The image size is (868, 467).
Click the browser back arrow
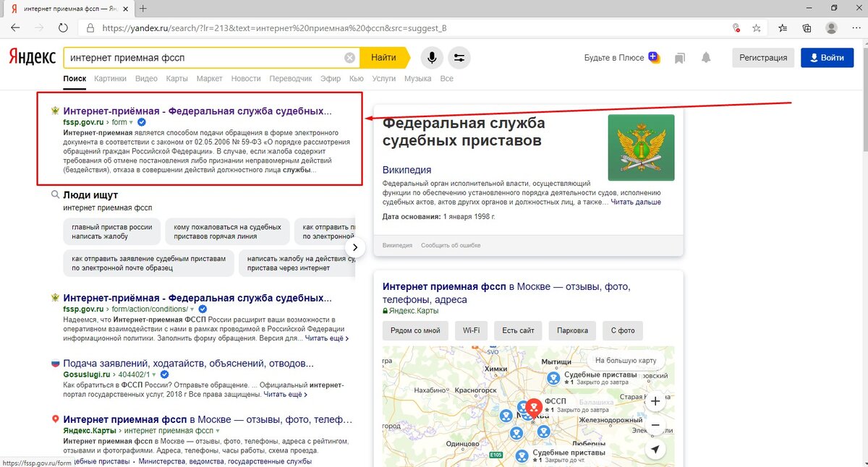pyautogui.click(x=15, y=28)
